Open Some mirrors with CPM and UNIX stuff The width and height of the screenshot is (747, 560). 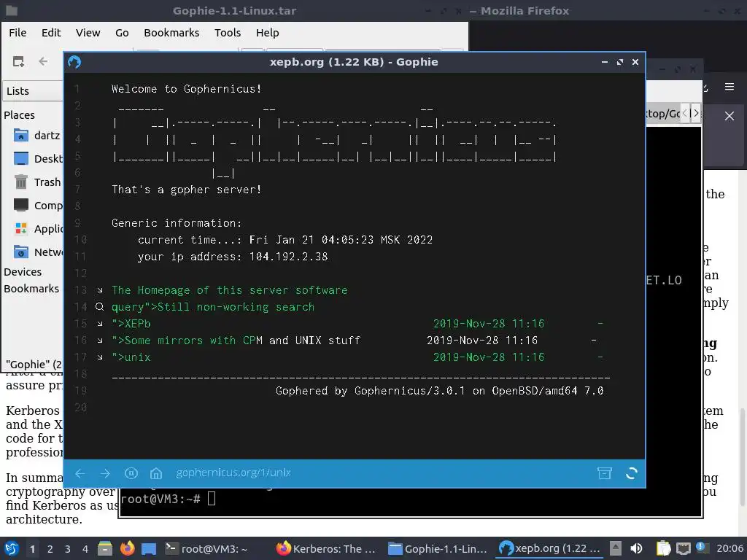[236, 341]
